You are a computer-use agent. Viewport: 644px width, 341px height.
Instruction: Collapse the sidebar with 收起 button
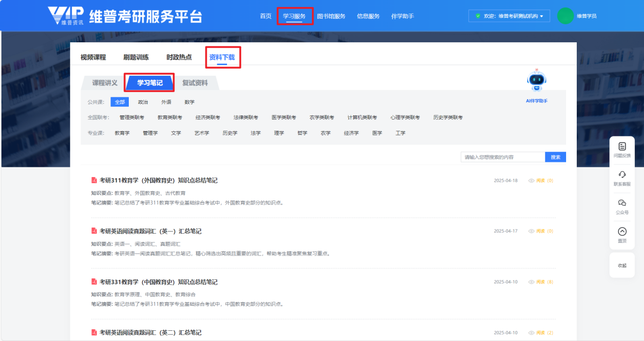coord(622,265)
